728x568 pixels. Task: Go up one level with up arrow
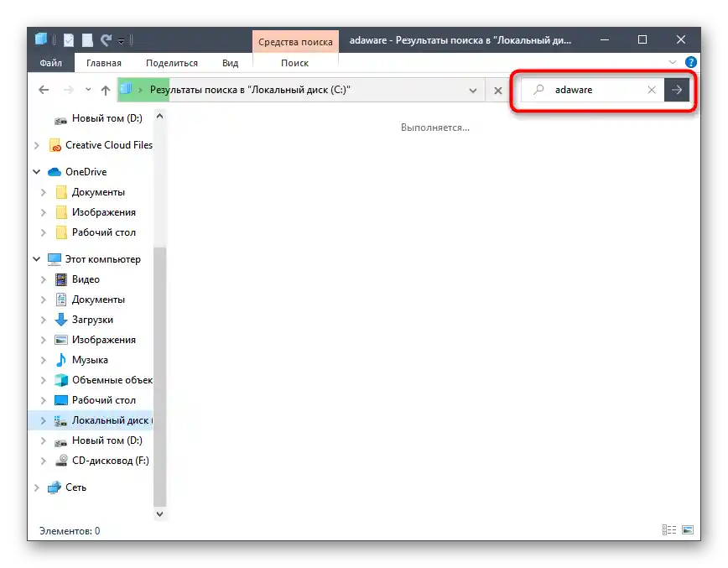point(106,90)
